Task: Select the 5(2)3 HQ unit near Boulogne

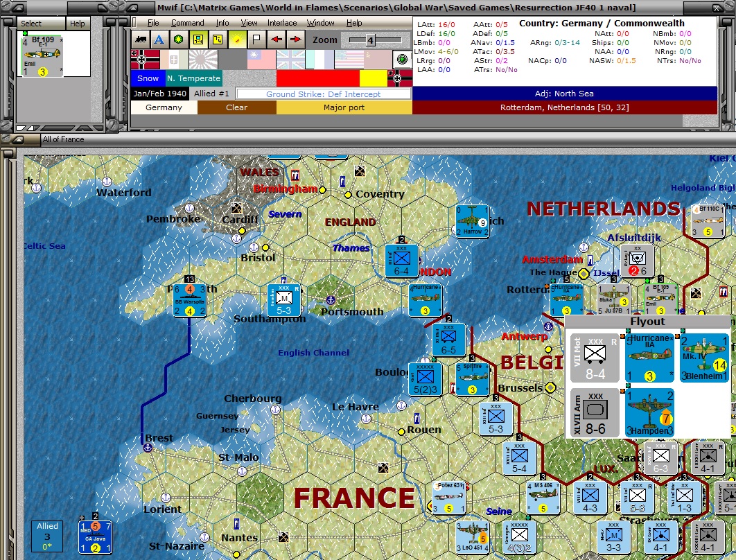Action: click(425, 379)
